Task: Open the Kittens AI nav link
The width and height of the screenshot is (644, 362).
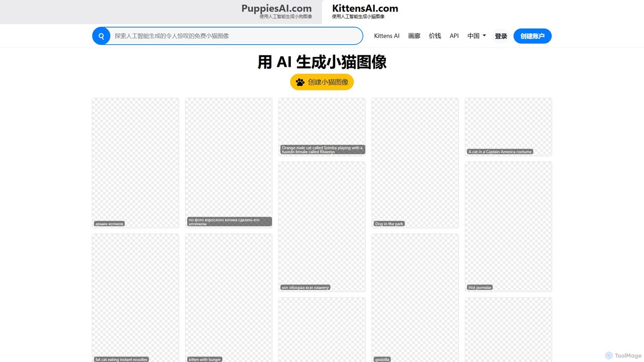Action: coord(387,36)
